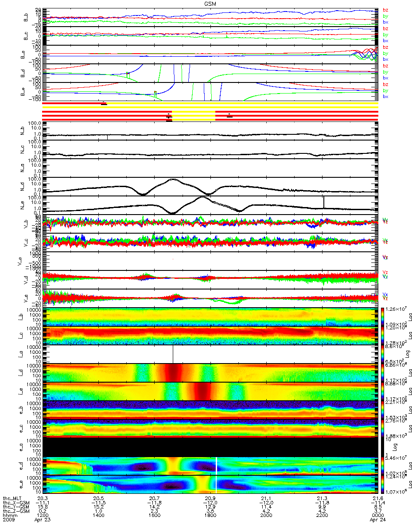412x532 pixels.
Task: Select MLT value 21.6
Action: [x=377, y=498]
